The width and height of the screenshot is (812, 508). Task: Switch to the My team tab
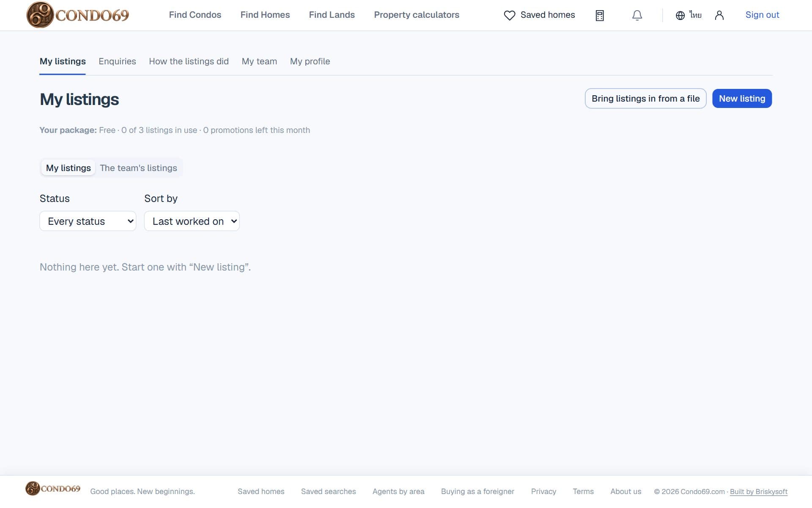pyautogui.click(x=259, y=61)
